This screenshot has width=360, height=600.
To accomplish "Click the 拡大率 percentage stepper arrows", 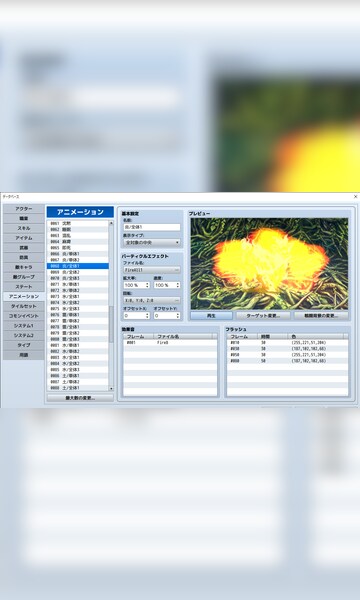I will [147, 285].
